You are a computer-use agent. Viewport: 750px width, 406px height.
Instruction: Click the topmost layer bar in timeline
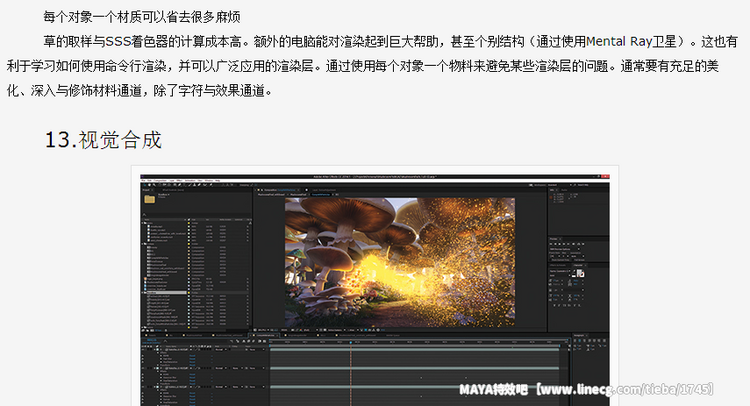(x=414, y=350)
